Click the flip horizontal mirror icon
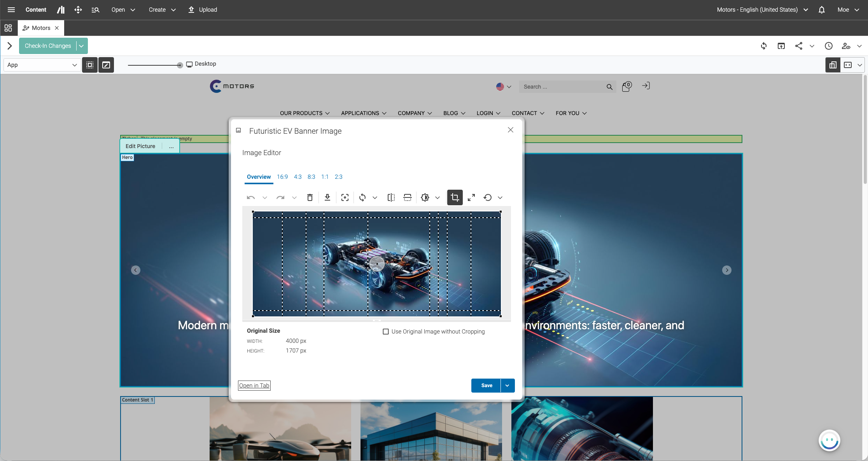 [391, 197]
